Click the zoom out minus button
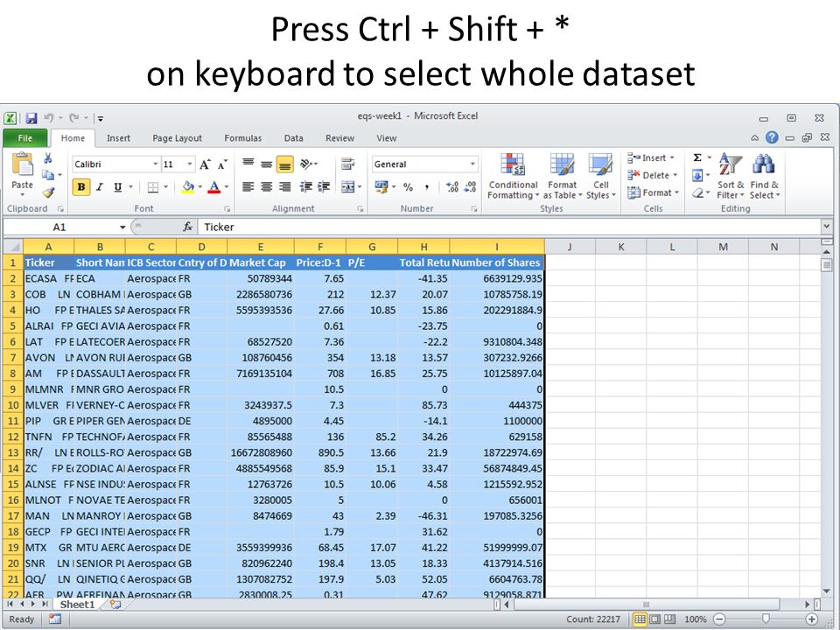The width and height of the screenshot is (840, 630). [720, 619]
